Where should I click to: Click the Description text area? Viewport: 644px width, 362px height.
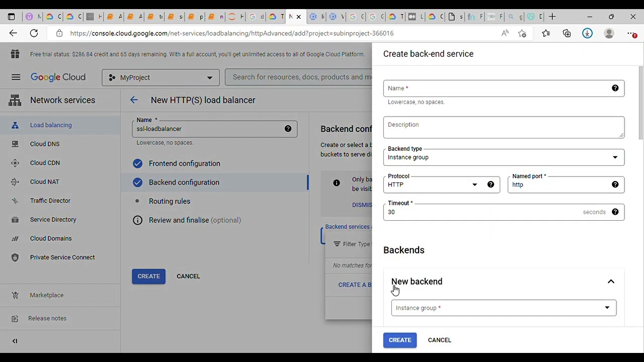(x=504, y=128)
